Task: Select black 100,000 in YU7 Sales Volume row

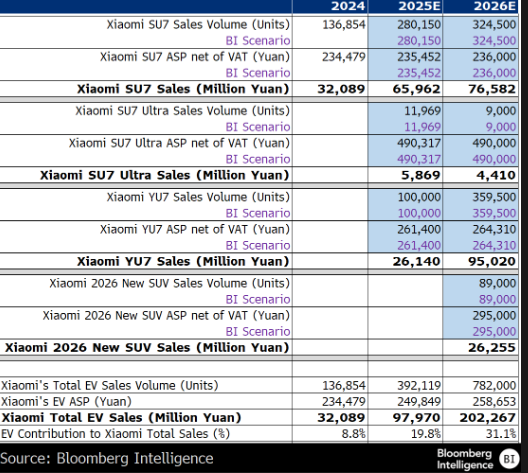Action: tap(419, 197)
